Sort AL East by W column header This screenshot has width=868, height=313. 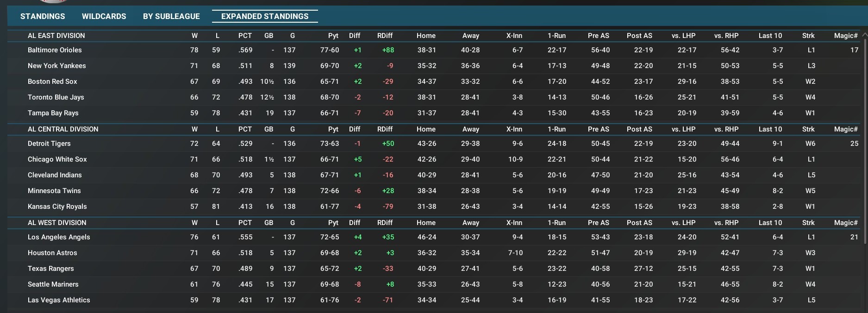(x=194, y=36)
